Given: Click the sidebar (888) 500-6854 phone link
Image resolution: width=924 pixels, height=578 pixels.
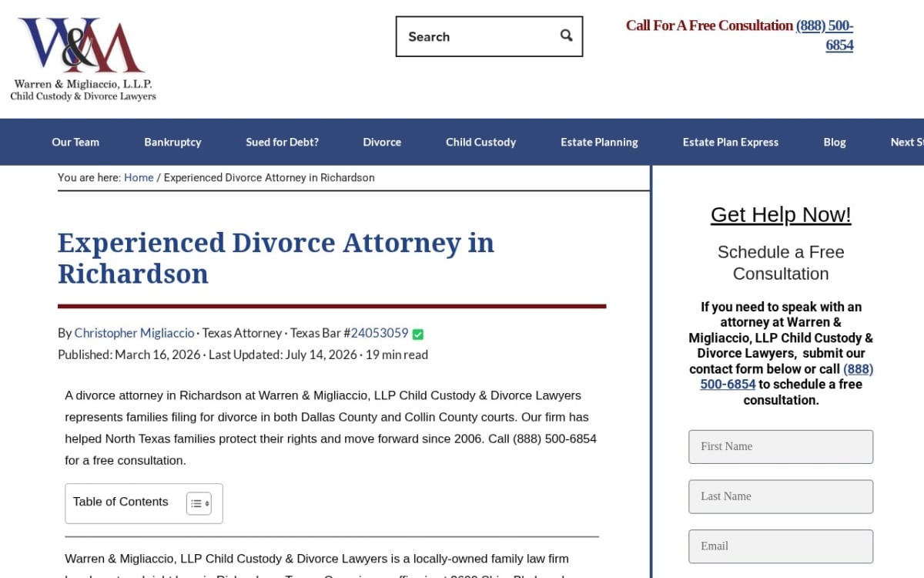Looking at the screenshot, I should click(786, 376).
